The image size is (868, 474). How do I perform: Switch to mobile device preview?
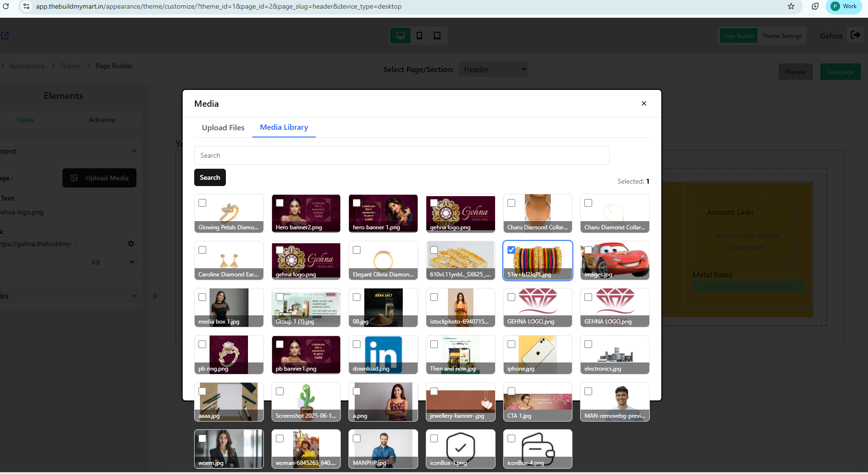tap(419, 36)
